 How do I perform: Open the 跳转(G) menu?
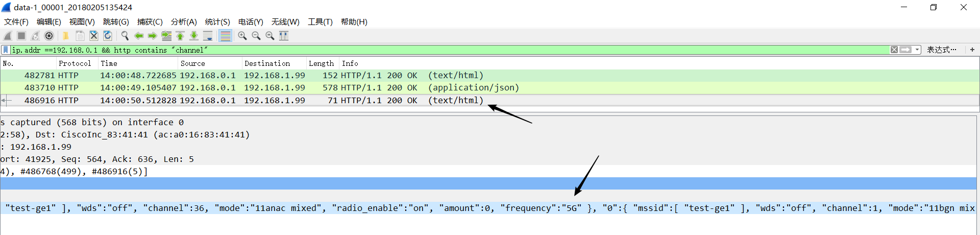[116, 21]
